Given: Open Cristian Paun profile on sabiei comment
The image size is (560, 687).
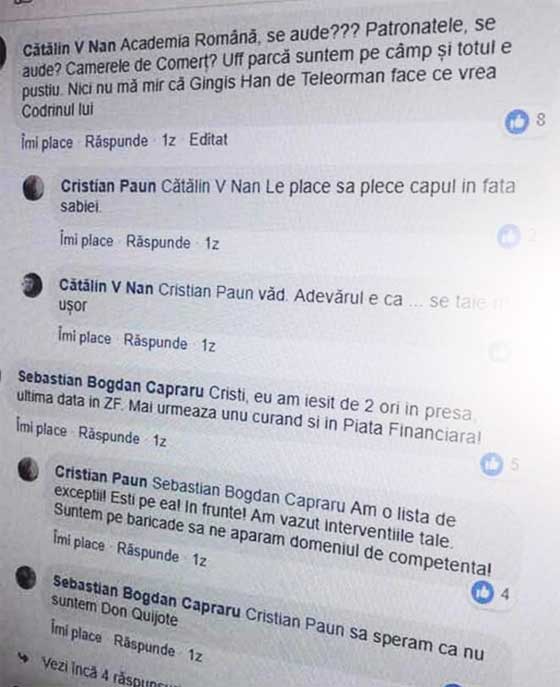Looking at the screenshot, I should point(108,186).
